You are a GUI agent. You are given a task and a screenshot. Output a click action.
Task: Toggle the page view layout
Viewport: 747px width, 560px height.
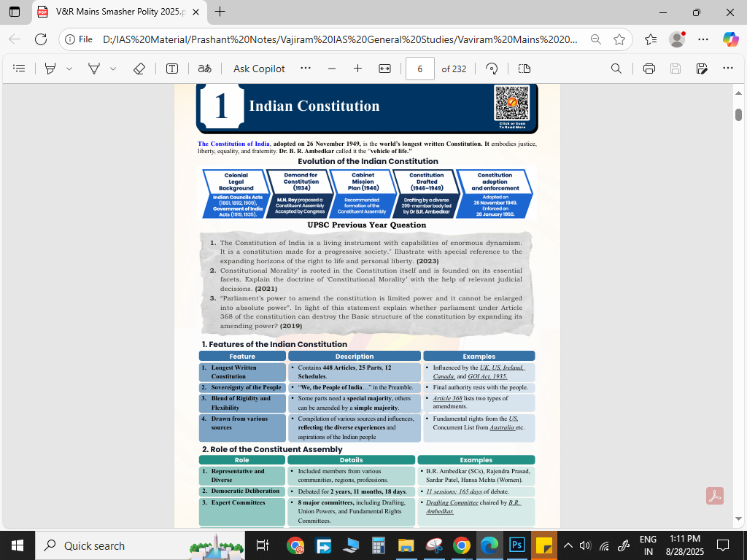[x=524, y=69]
